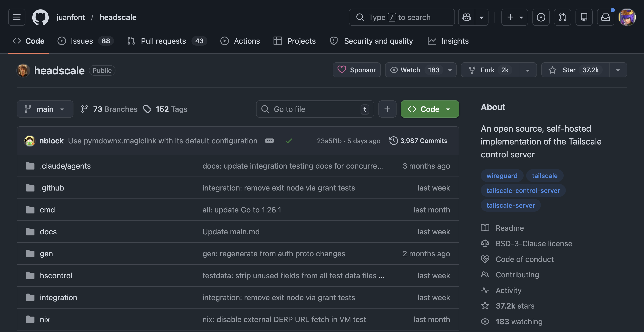The height and width of the screenshot is (332, 644).
Task: Click the Sponsor heart button
Action: (356, 70)
